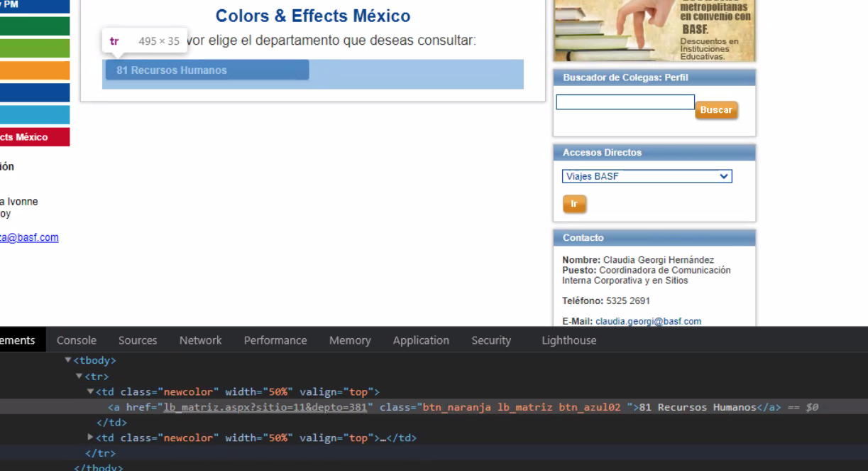
Task: Switch to the Memory tab
Action: click(x=350, y=340)
